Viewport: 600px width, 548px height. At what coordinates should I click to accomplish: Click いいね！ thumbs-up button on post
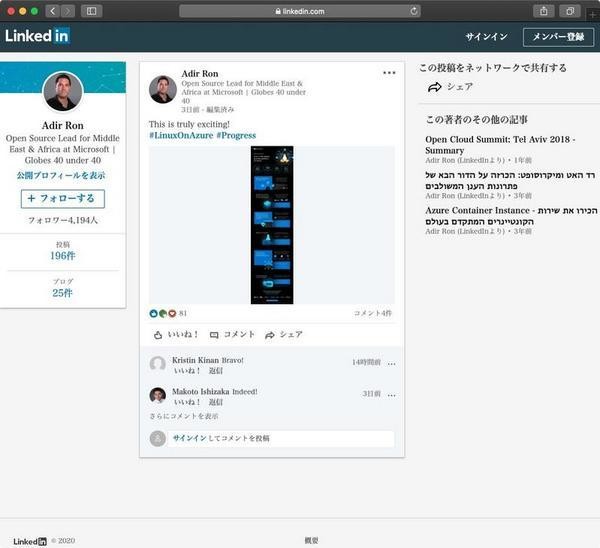tap(176, 335)
